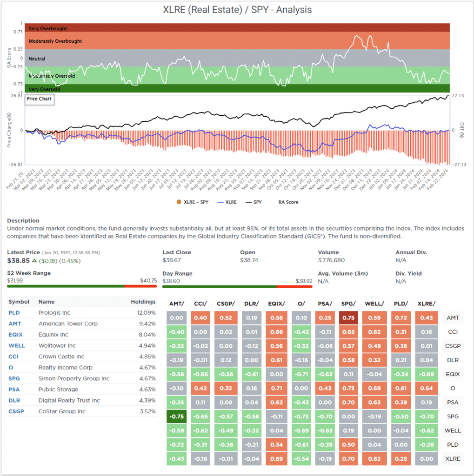Click the Holdings column header
Screen dimensions: 474x476
(143, 302)
